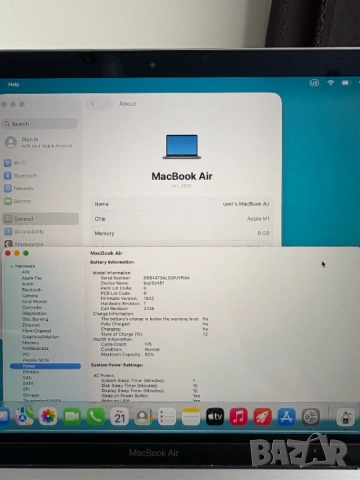This screenshot has height=480, width=360.
Task: Select Audio in the hardware list
Action: pyautogui.click(x=27, y=284)
